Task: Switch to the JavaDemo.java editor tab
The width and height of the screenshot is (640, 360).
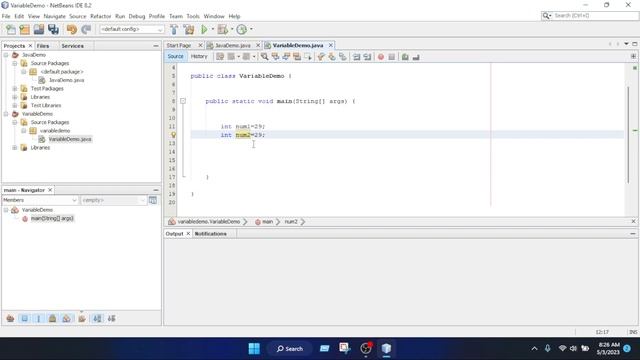Action: pos(233,45)
